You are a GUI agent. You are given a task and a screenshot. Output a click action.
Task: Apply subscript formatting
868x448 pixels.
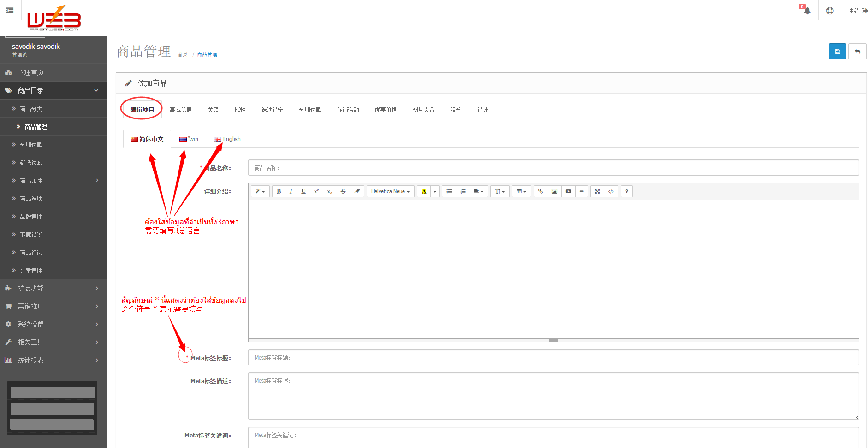329,191
